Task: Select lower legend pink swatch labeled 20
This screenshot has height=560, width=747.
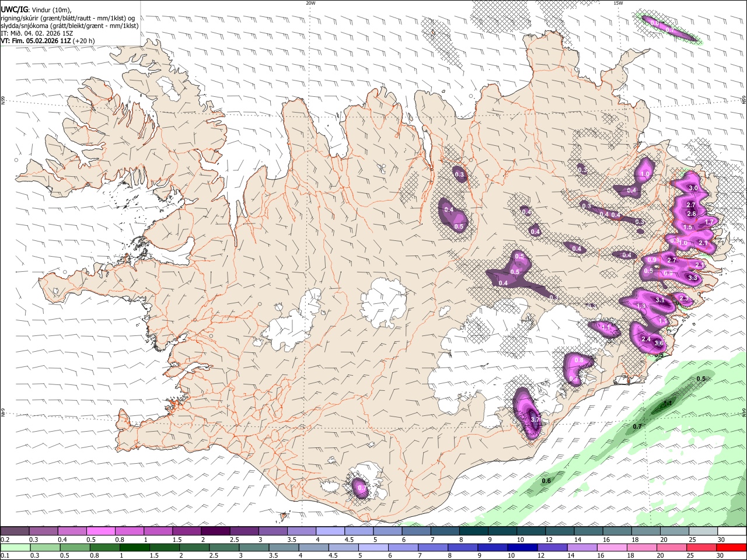Action: pyautogui.click(x=672, y=547)
